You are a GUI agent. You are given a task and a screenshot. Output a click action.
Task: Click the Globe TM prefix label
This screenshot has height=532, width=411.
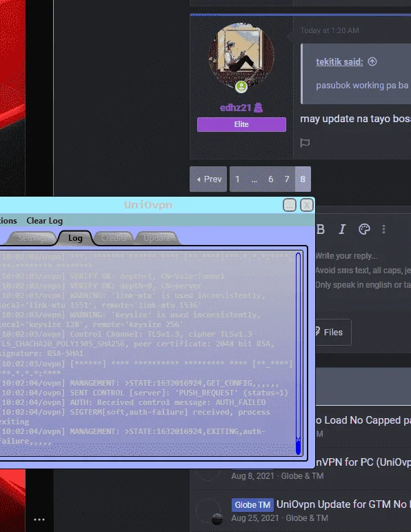pos(252,505)
